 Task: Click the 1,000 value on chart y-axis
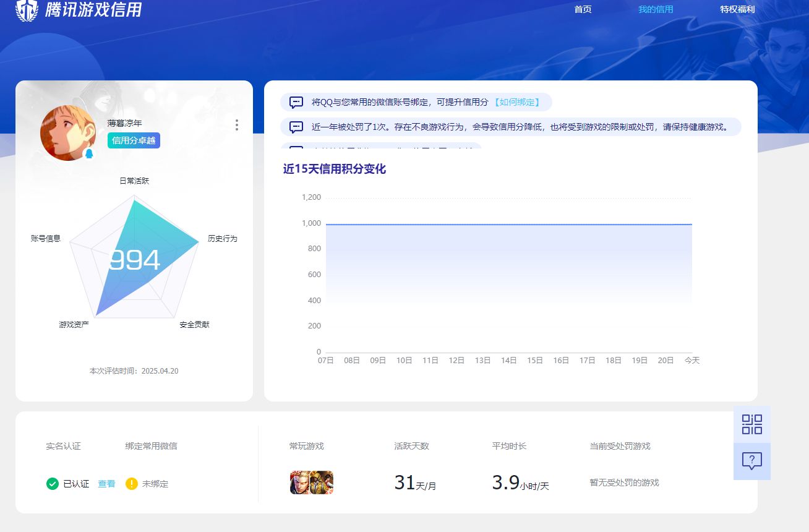(311, 223)
